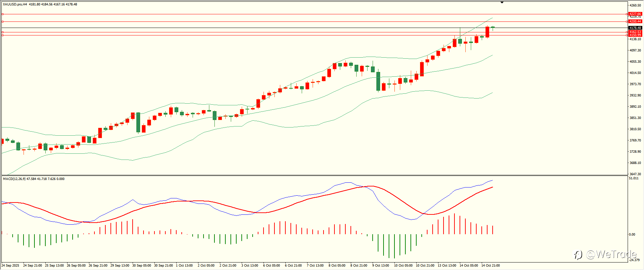
Task: Grab the 4162.53 line right-side handle
Action: click(x=627, y=32)
